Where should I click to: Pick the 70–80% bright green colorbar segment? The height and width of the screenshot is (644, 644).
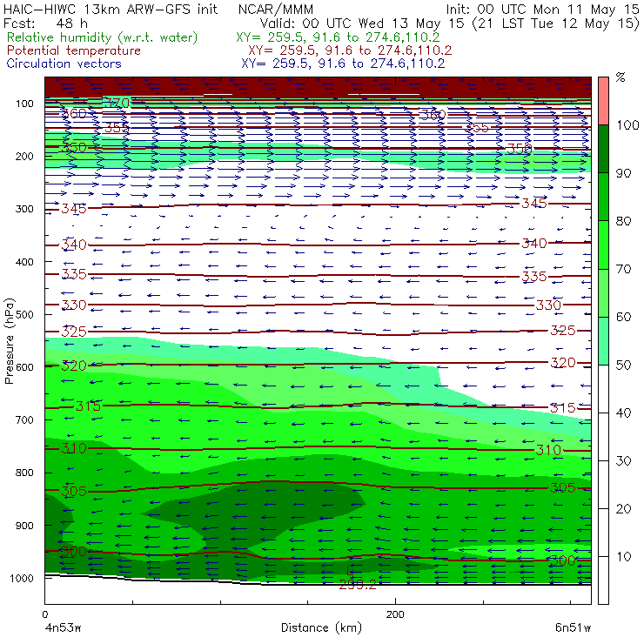[603, 245]
